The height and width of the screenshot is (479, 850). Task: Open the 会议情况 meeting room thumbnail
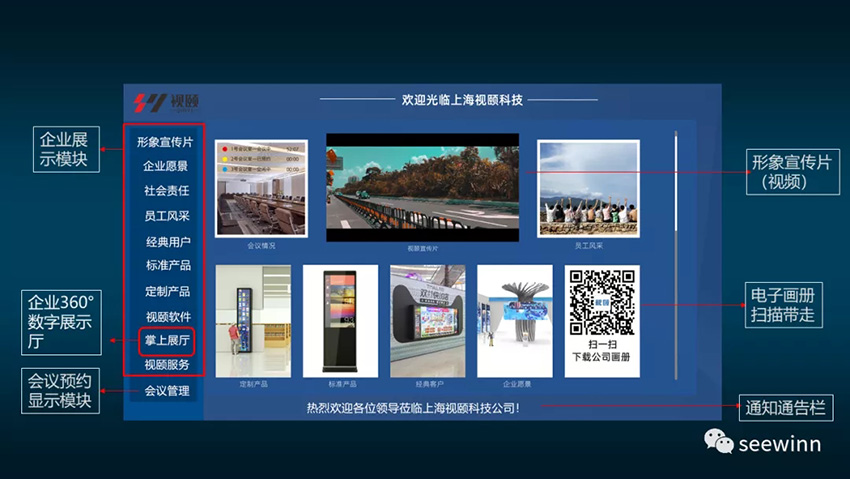point(261,188)
